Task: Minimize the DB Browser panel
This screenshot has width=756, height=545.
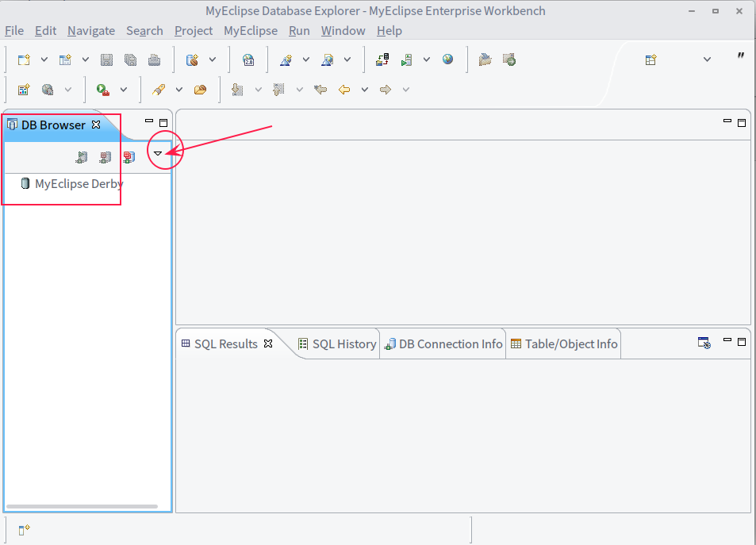Action: click(149, 121)
